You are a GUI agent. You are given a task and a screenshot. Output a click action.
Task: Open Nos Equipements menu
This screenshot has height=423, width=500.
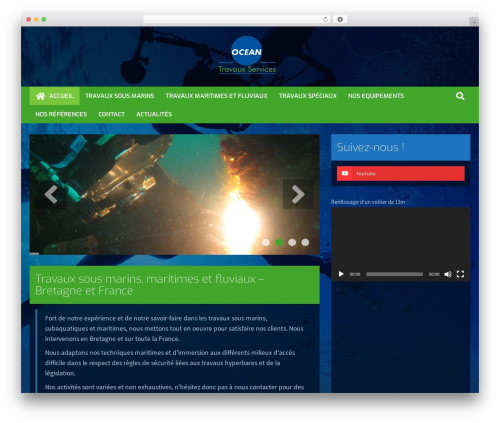coord(376,96)
